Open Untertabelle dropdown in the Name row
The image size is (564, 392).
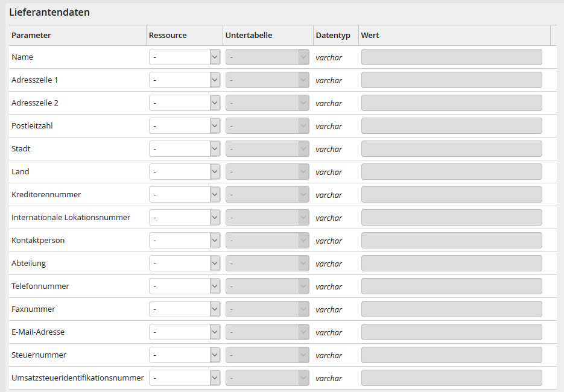pyautogui.click(x=267, y=57)
